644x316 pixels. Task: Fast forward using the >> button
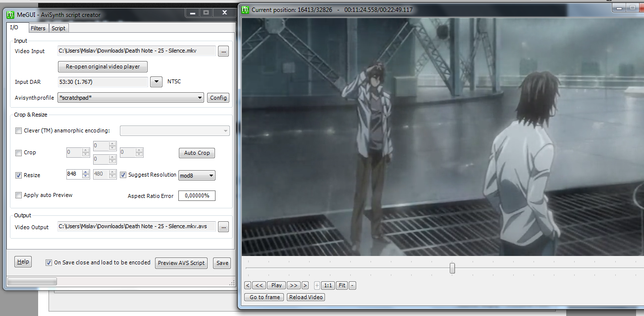[294, 285]
